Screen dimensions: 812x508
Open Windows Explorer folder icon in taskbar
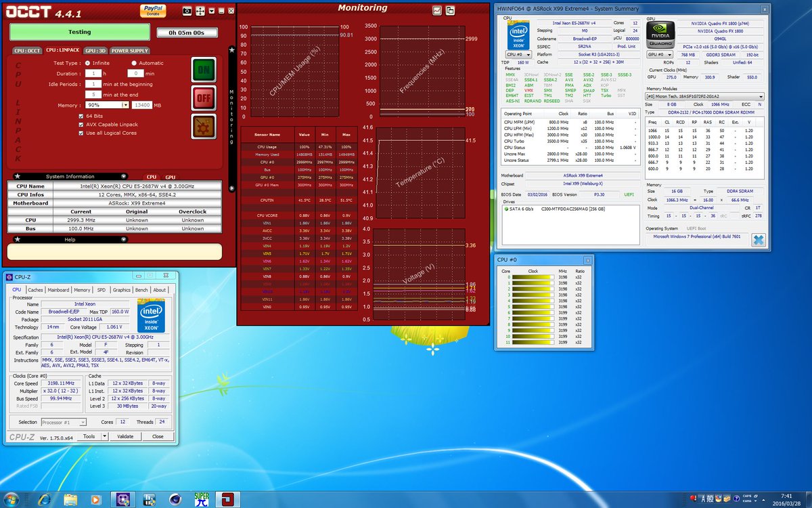(70, 500)
